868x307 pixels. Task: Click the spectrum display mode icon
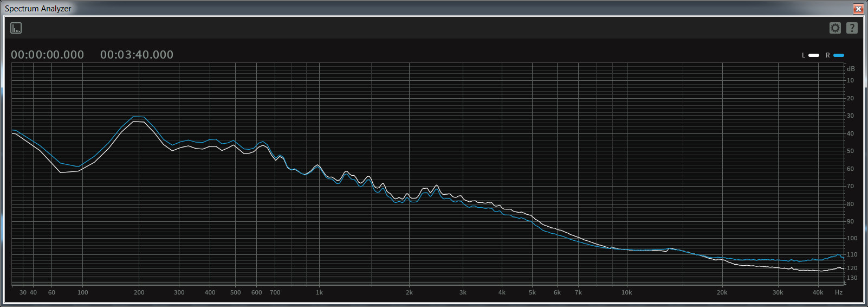click(x=16, y=28)
